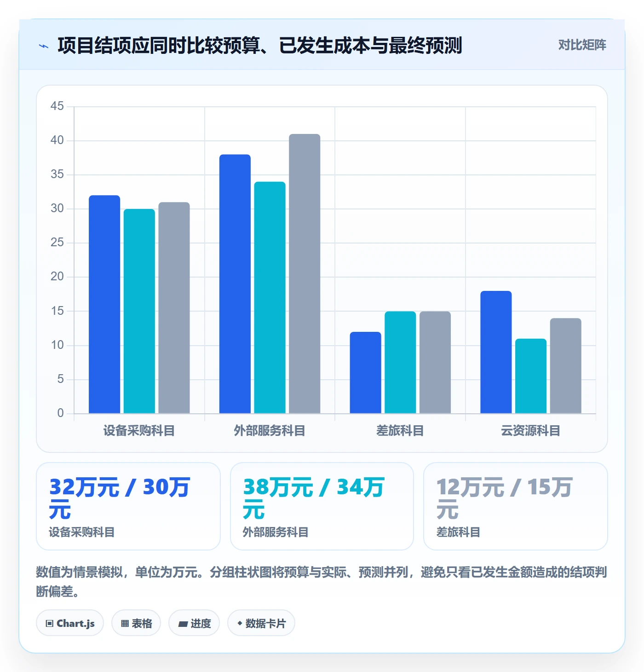Click the 45 tick on the y-axis
The width and height of the screenshot is (644, 672).
pyautogui.click(x=57, y=106)
